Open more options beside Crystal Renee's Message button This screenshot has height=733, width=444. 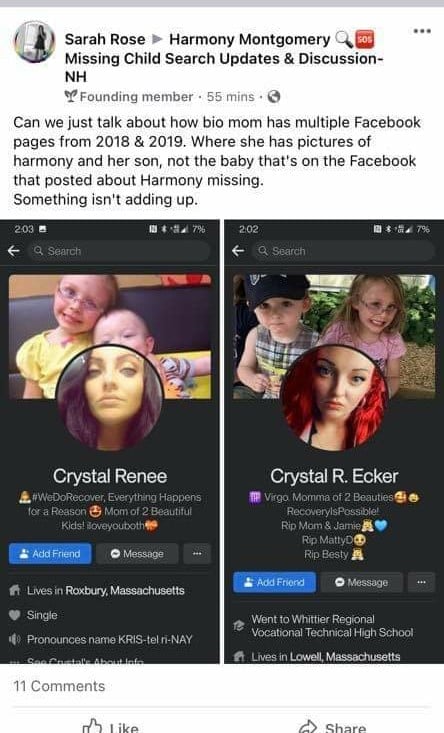(x=197, y=553)
